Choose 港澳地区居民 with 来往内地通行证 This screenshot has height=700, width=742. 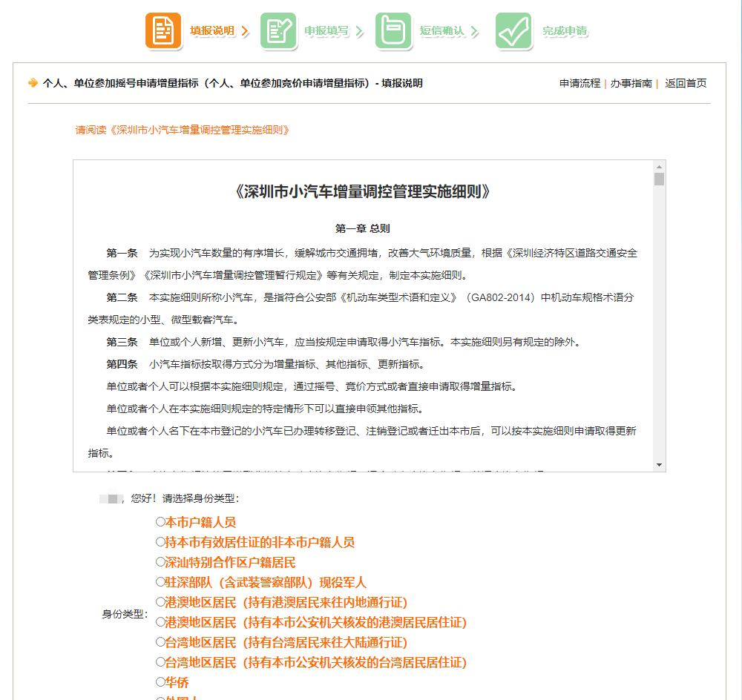coord(160,602)
